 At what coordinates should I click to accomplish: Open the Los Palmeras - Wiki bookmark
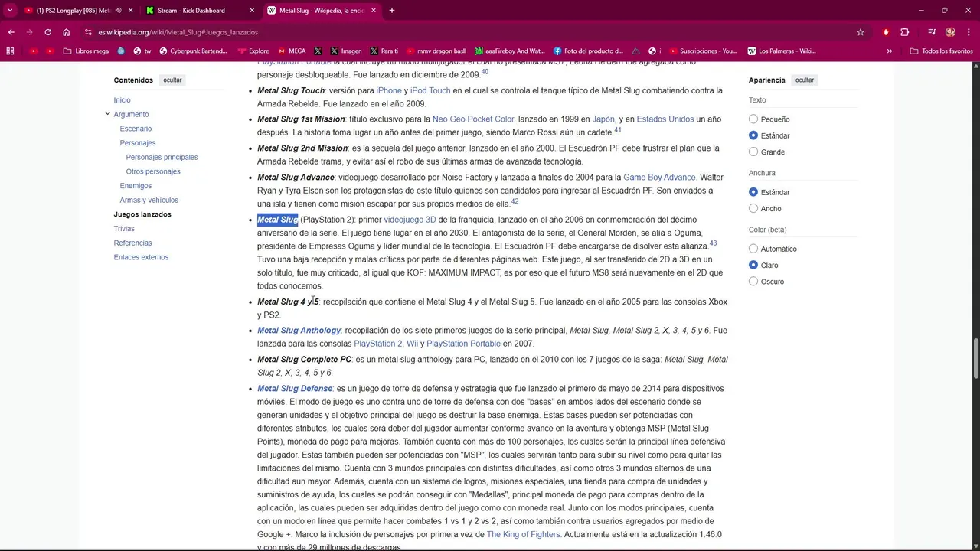782,51
